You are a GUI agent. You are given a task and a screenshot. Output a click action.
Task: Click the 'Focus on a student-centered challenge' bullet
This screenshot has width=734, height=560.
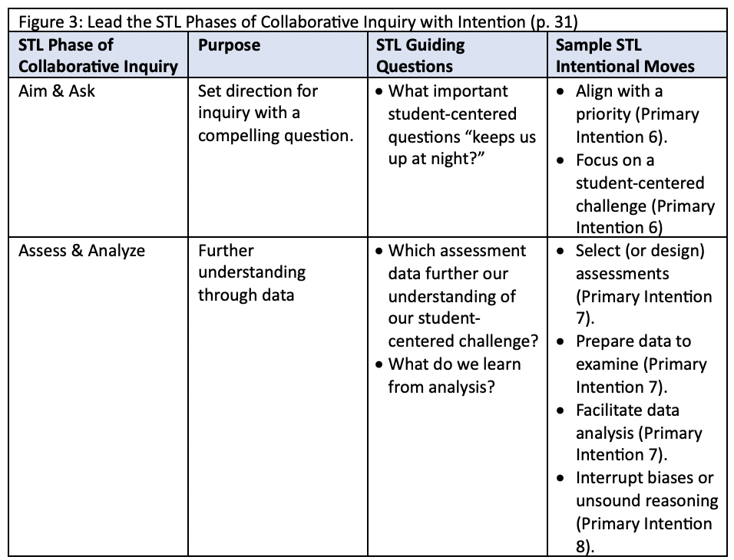(x=636, y=193)
